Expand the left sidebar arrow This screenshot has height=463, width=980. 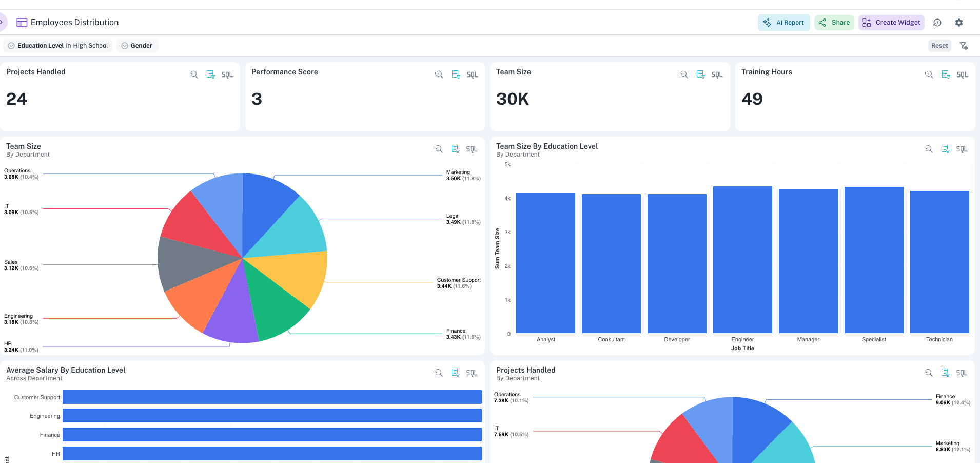[x=2, y=22]
